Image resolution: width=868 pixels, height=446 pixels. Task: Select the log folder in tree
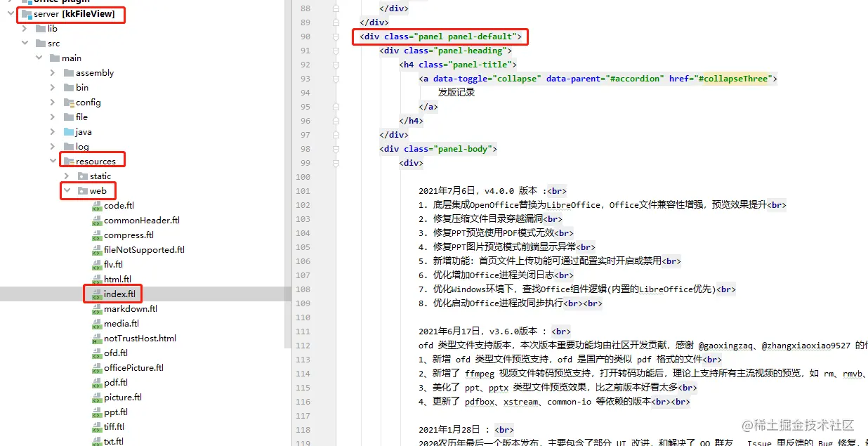point(82,147)
